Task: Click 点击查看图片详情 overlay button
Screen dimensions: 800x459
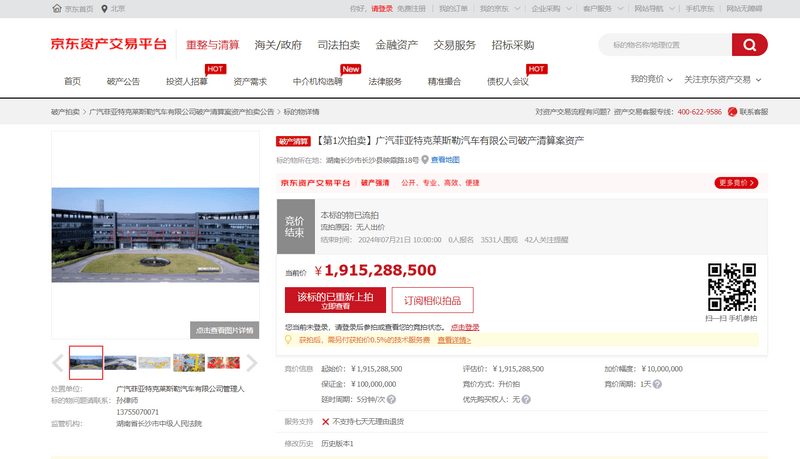Action: [224, 330]
